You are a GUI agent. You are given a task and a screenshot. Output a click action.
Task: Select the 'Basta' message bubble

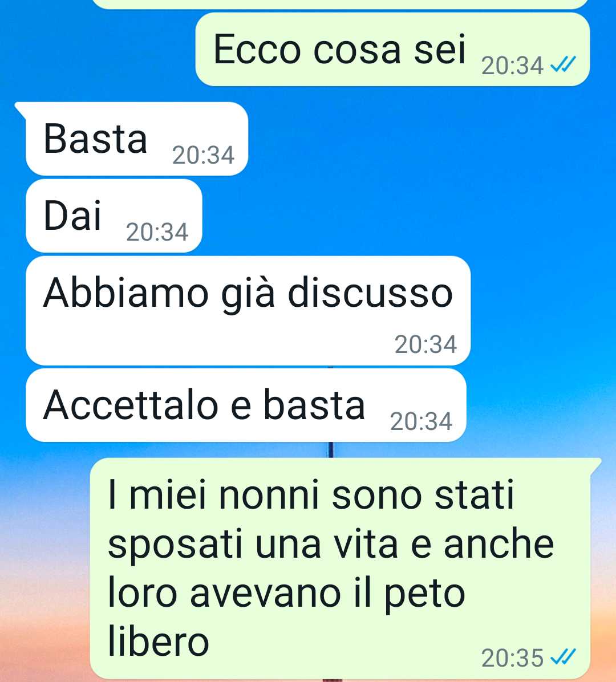coord(136,139)
